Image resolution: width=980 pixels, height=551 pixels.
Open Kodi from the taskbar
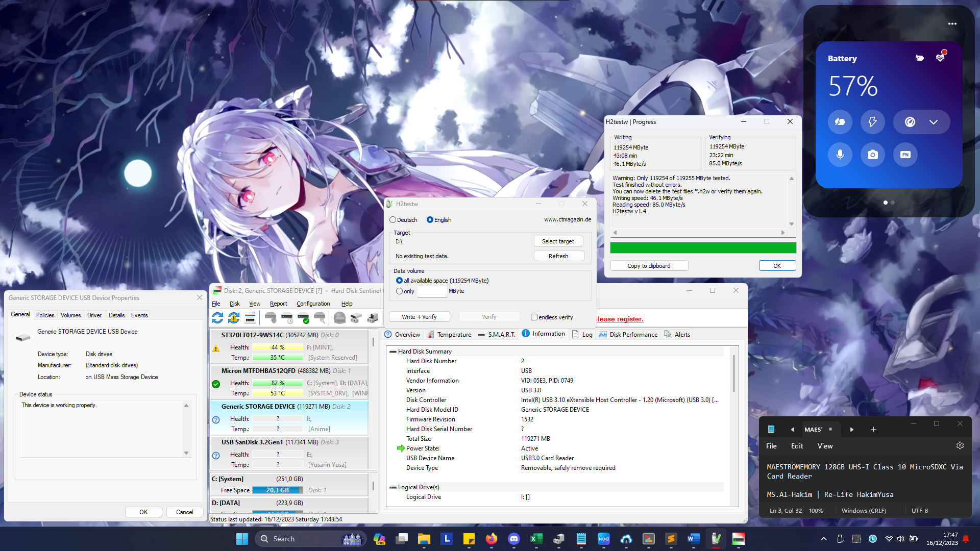point(603,539)
